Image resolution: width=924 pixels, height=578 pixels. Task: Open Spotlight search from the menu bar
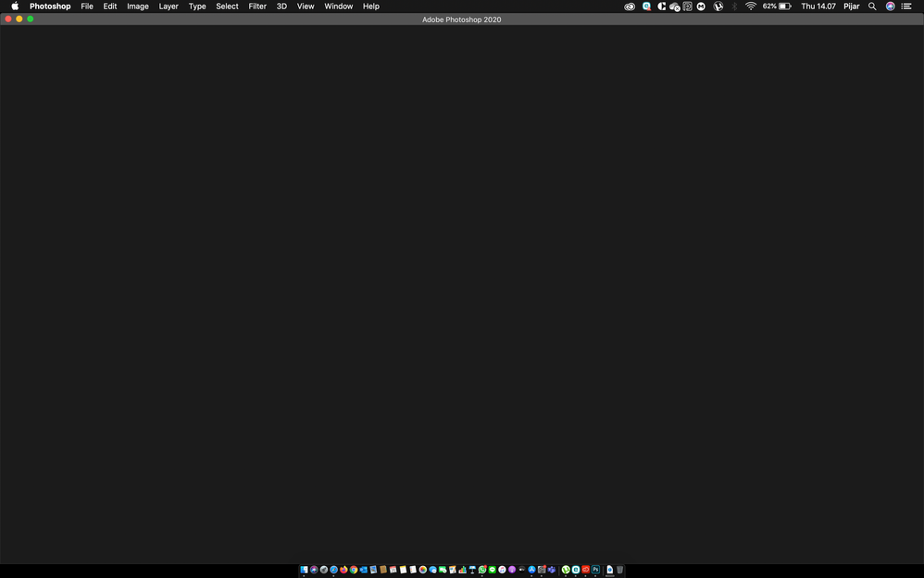[871, 6]
